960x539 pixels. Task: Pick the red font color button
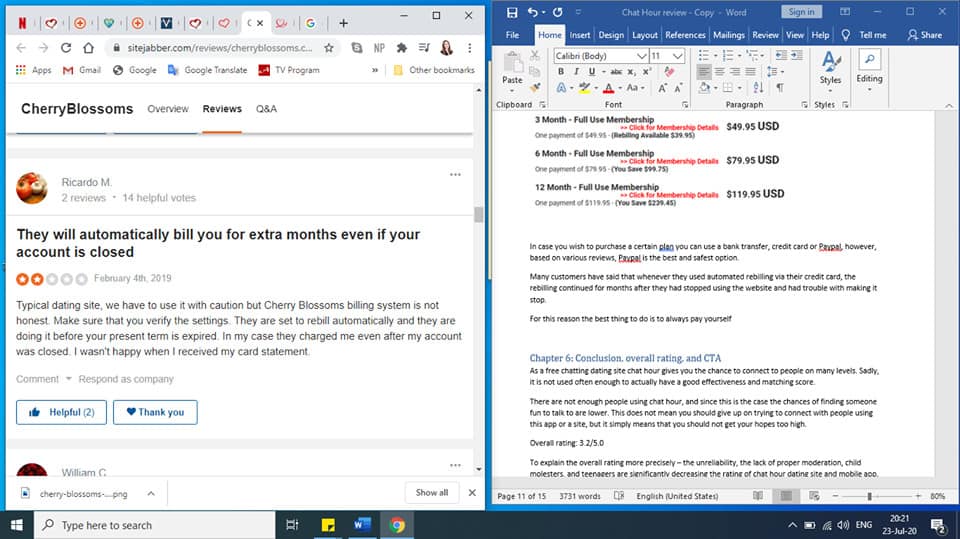609,88
